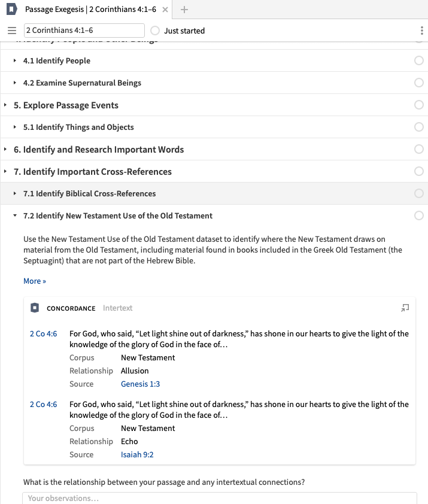Open the Isaiah 9:2 source link
The width and height of the screenshot is (428, 504).
point(137,455)
